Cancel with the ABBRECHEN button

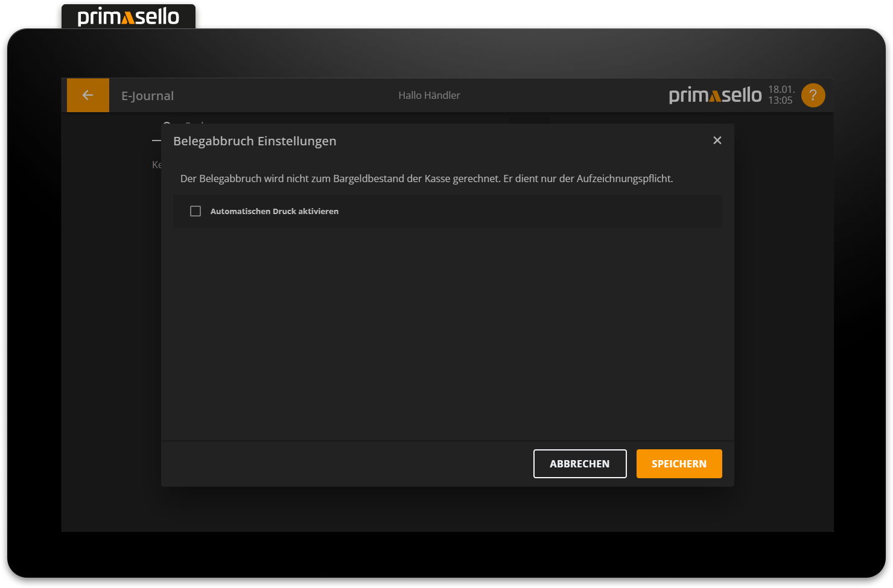[579, 463]
